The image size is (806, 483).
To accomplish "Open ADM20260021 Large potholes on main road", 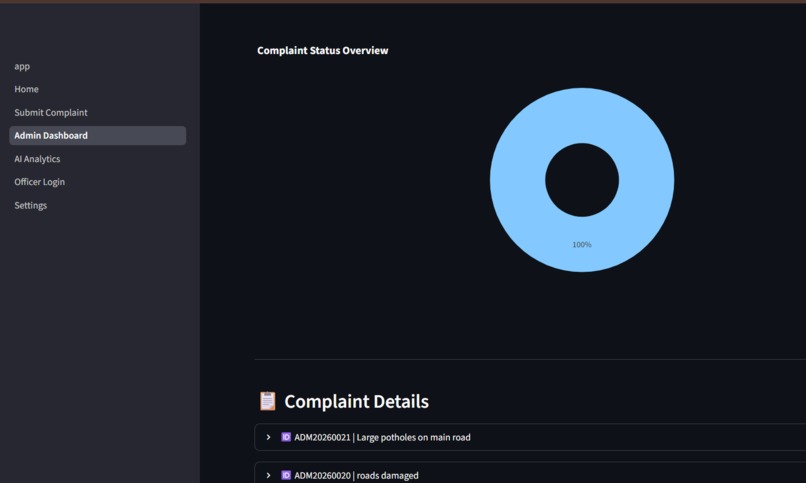I will click(382, 437).
